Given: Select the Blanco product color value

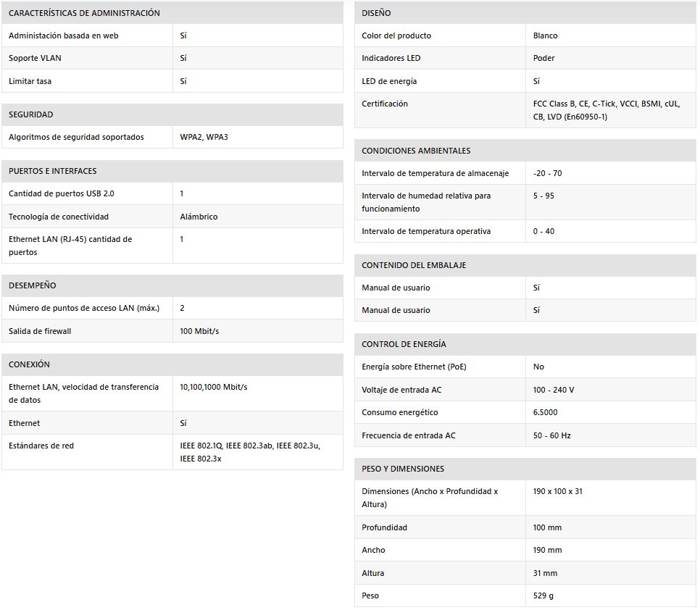Looking at the screenshot, I should click(x=545, y=35).
